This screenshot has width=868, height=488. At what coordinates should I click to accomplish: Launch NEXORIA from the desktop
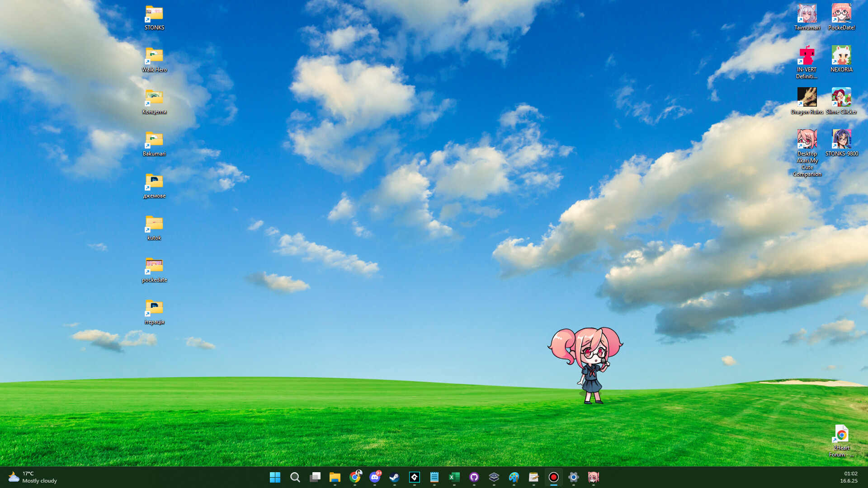point(841,57)
